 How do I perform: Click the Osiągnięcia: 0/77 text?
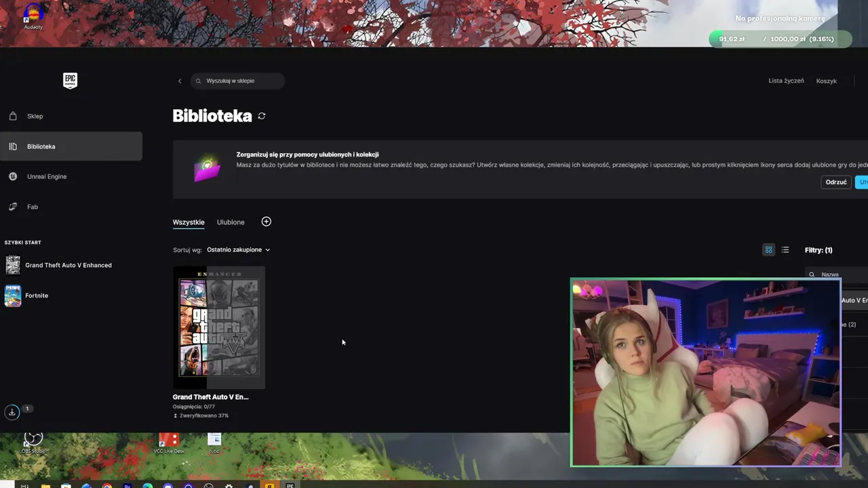(x=194, y=407)
